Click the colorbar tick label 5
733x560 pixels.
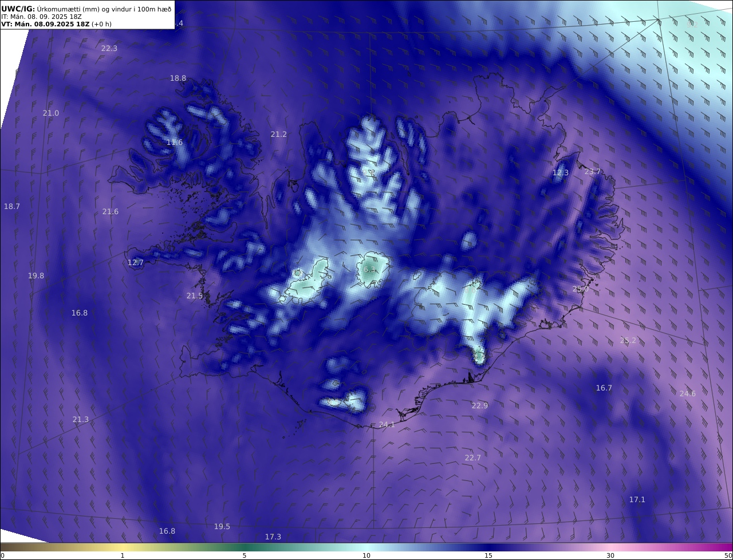245,555
